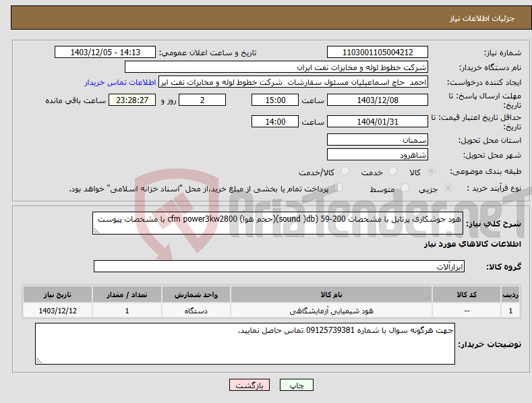Click the تعداد / مقدار column header
532x403 pixels.
(x=127, y=294)
